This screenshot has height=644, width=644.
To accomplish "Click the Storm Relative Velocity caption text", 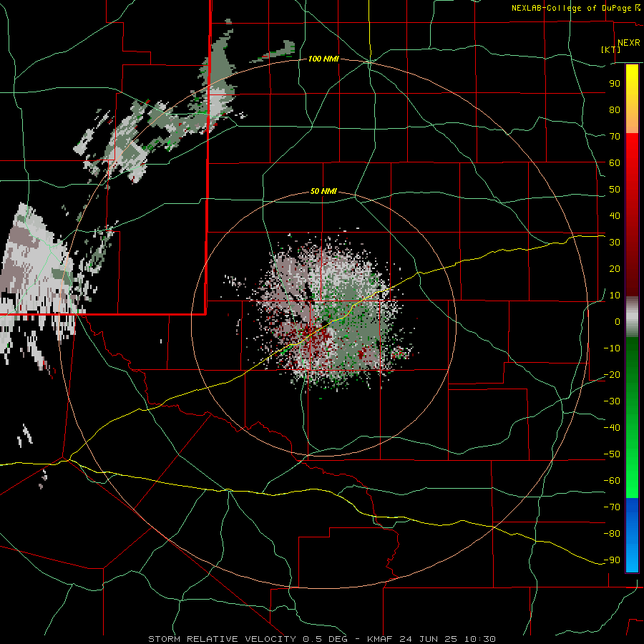I will 321,639.
